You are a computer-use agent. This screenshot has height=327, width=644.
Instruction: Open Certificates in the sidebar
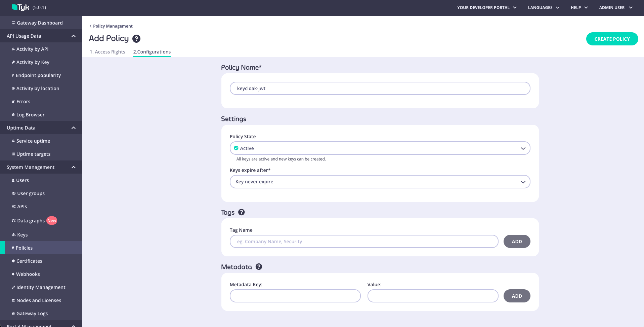(x=29, y=261)
